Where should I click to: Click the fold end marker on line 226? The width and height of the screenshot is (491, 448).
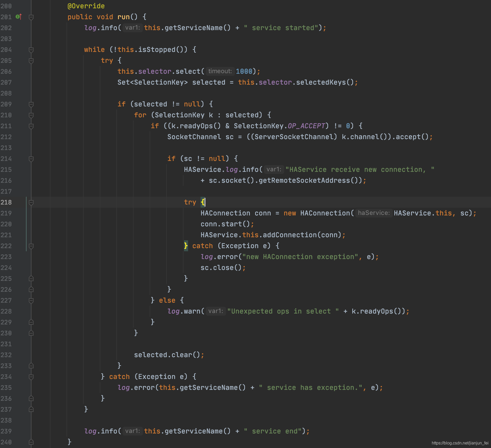[x=31, y=289]
